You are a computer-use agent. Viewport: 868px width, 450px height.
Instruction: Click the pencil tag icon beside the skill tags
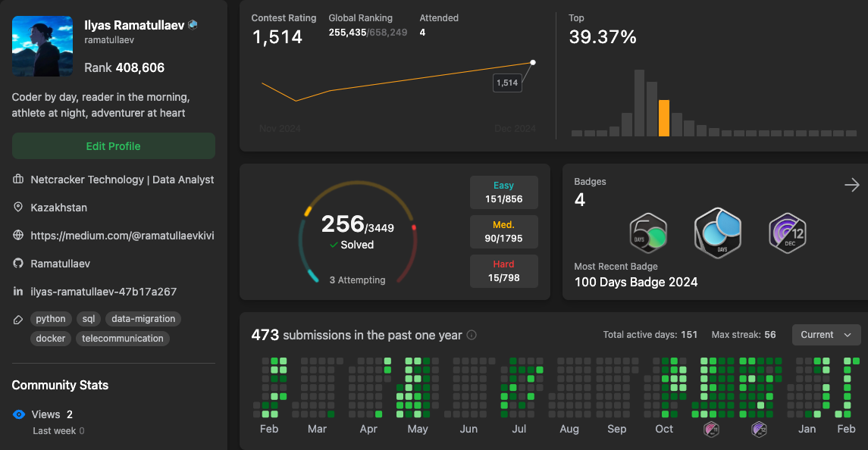tap(17, 319)
